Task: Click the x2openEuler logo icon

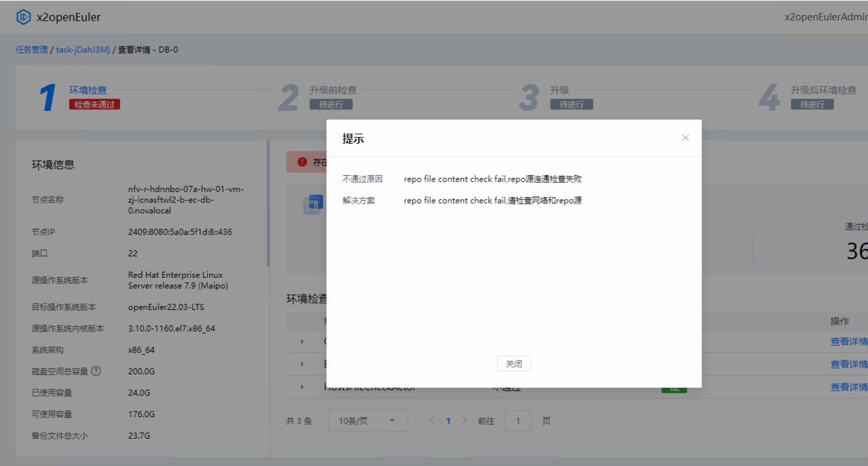Action: [x=24, y=17]
